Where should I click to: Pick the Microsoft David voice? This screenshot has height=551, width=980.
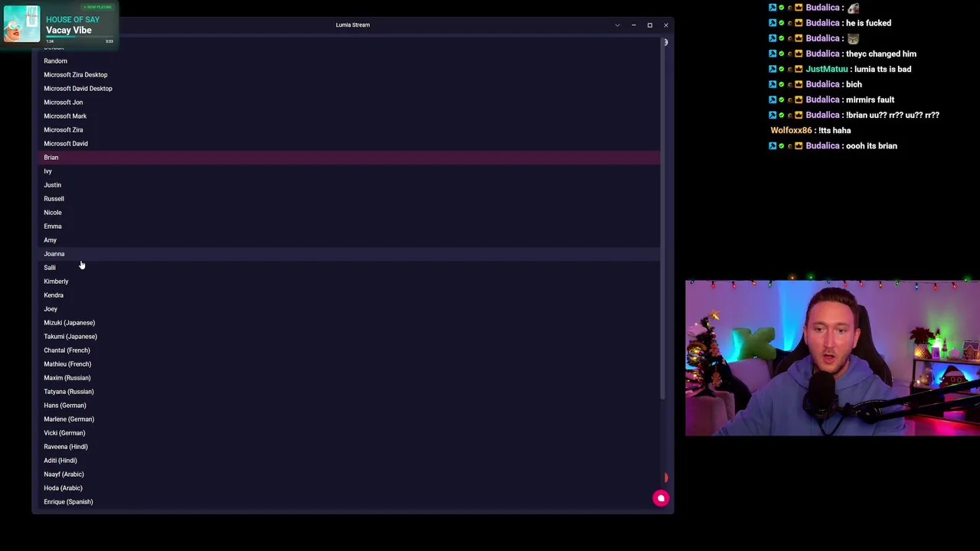click(x=348, y=144)
